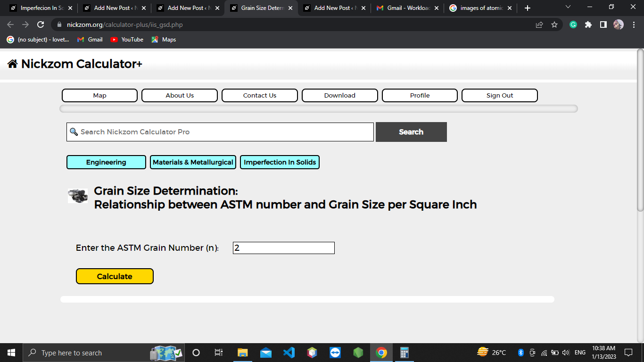Viewport: 644px width, 362px height.
Task: Click the page vertical scrollbar
Action: coord(640,130)
